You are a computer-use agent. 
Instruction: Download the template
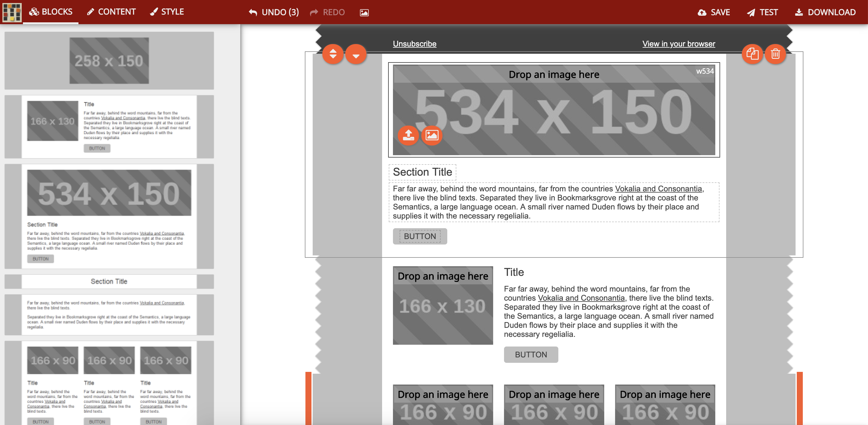point(825,12)
